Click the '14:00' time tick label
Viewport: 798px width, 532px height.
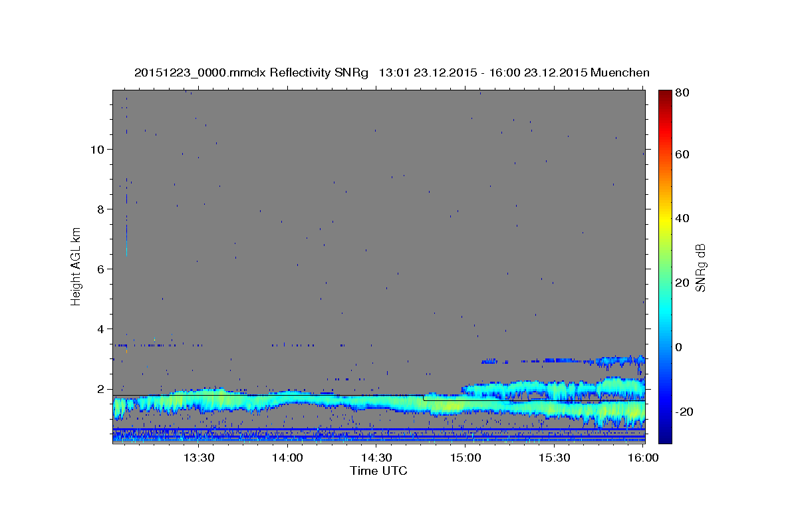(287, 458)
